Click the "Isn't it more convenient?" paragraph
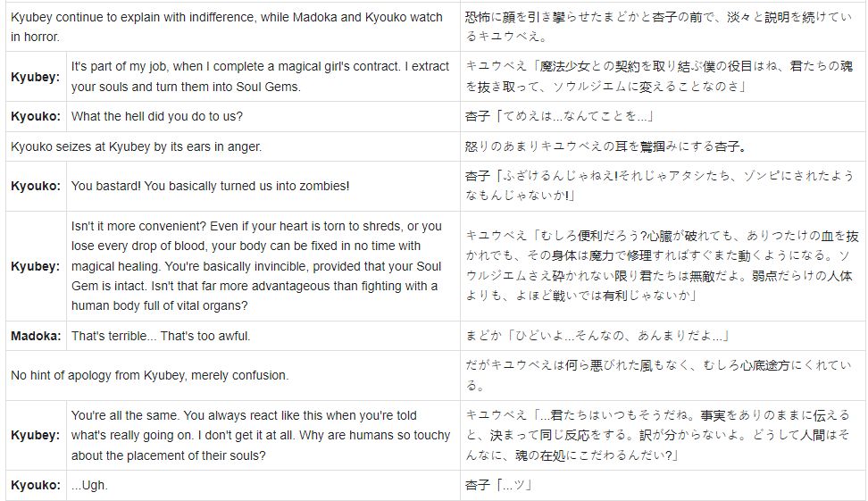The height and width of the screenshot is (501, 868). [256, 266]
